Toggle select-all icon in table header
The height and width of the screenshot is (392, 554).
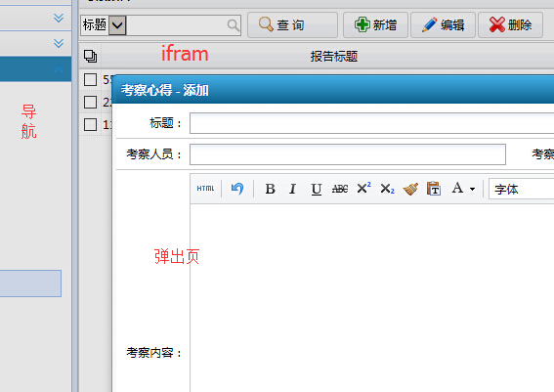click(90, 56)
